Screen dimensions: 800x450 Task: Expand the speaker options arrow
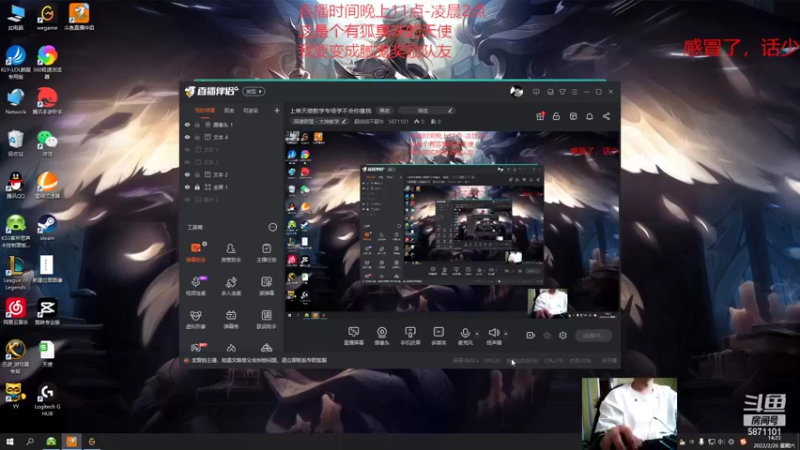(506, 334)
